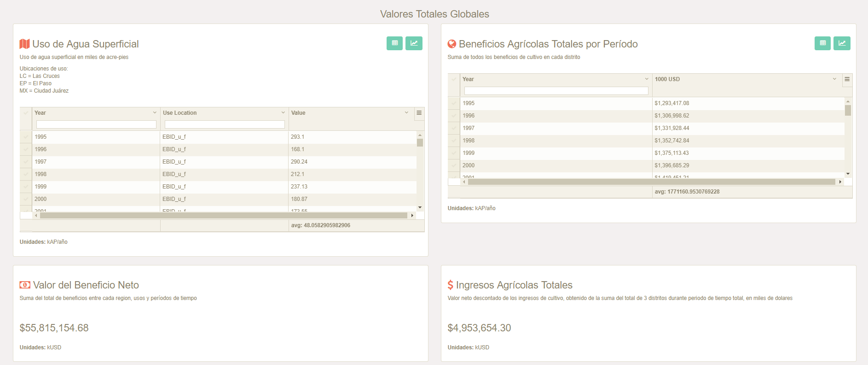Click value cell 212.1
This screenshot has width=868, height=365.
point(353,174)
